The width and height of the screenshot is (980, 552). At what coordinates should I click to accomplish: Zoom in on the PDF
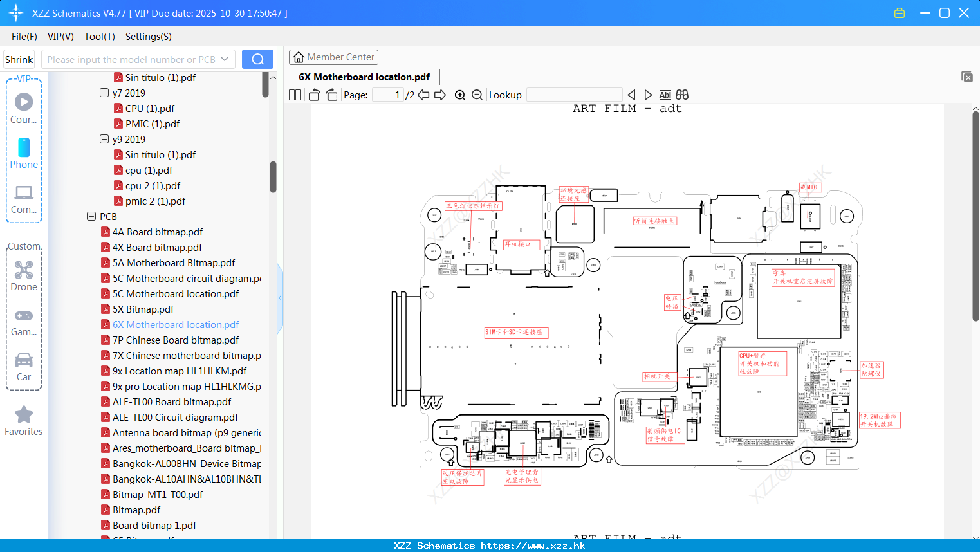pyautogui.click(x=460, y=95)
